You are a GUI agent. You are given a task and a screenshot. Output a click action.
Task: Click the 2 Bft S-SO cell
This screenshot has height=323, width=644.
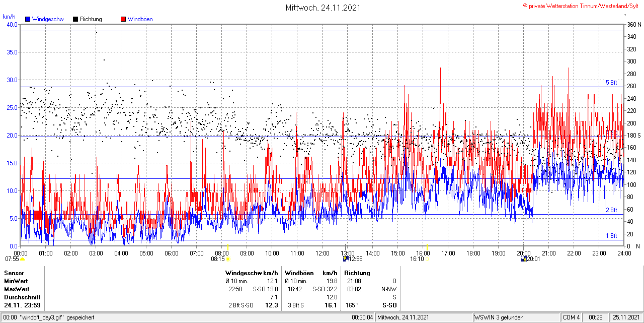pyautogui.click(x=242, y=305)
